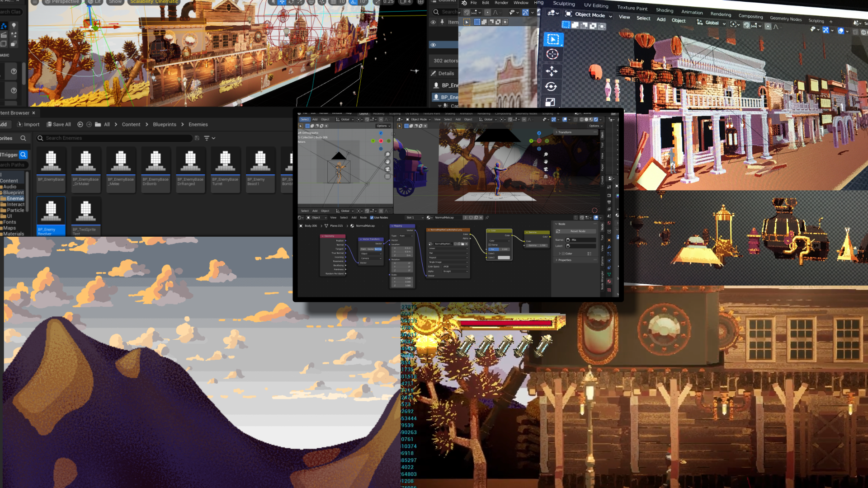Screen dimensions: 868x488
Task: Toggle the Show option in Unreal viewport
Action: pyautogui.click(x=115, y=2)
